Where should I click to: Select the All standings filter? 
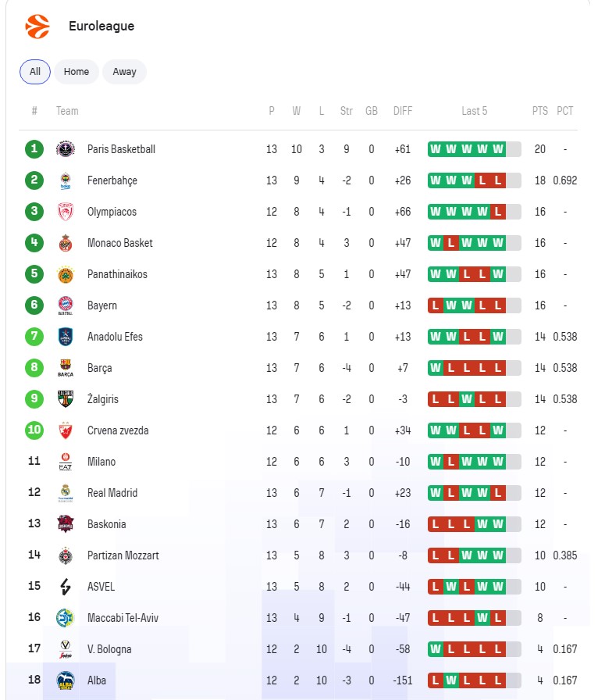35,72
